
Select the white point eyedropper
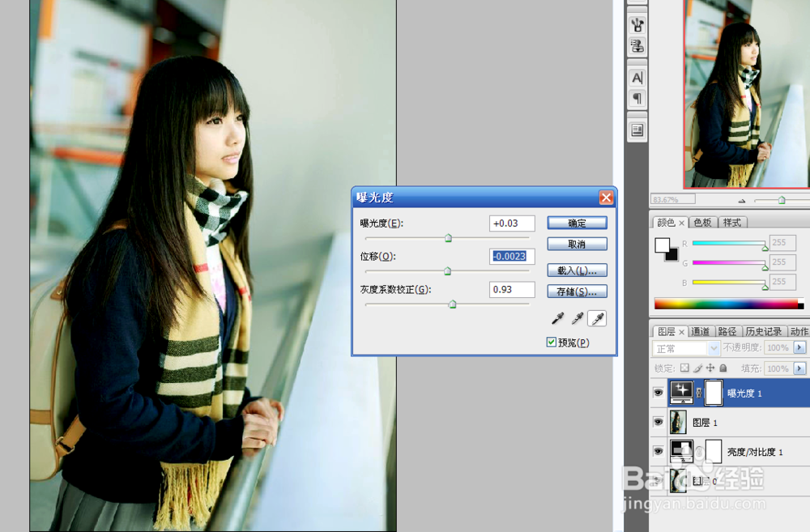pos(597,319)
